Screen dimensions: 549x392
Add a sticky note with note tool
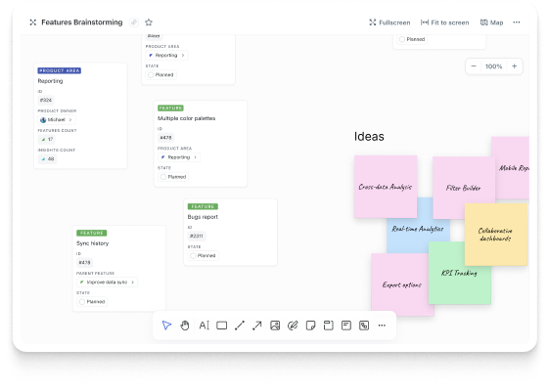[x=310, y=326]
